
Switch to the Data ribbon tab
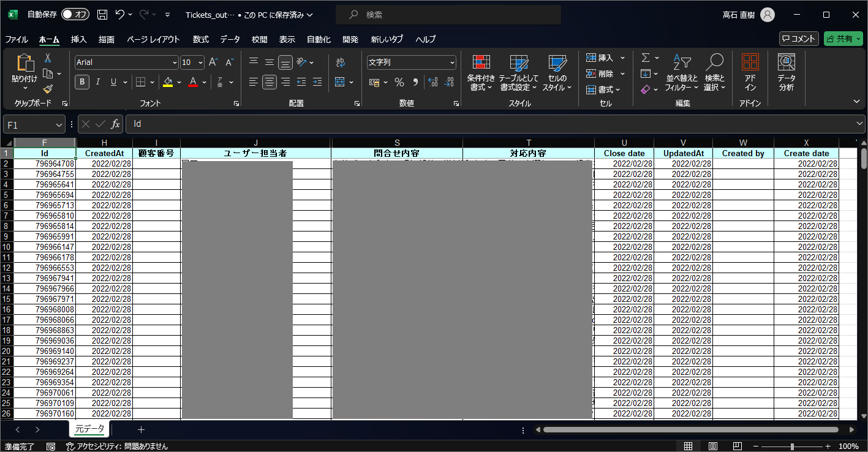point(230,39)
